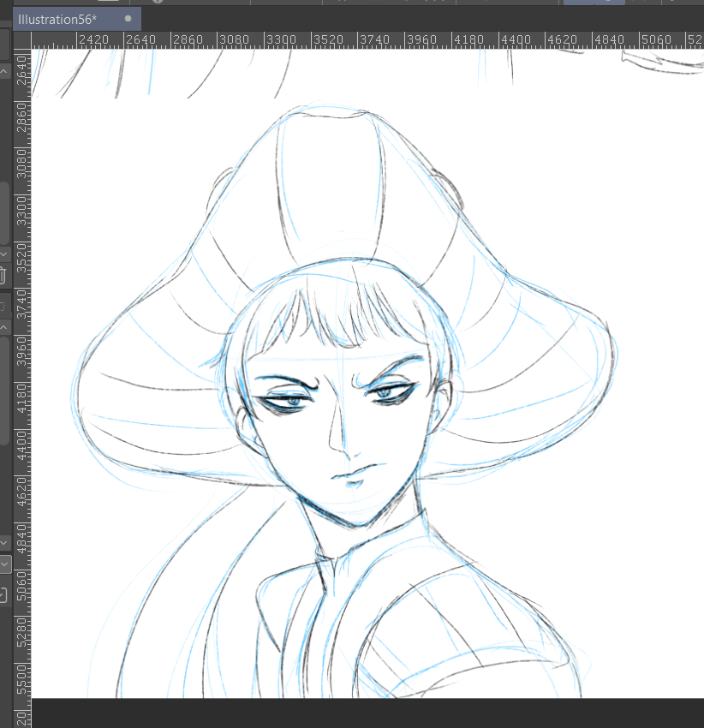Switch to the Illustration56* canvas tab
Image resolution: width=704 pixels, height=728 pixels.
pyautogui.click(x=77, y=20)
